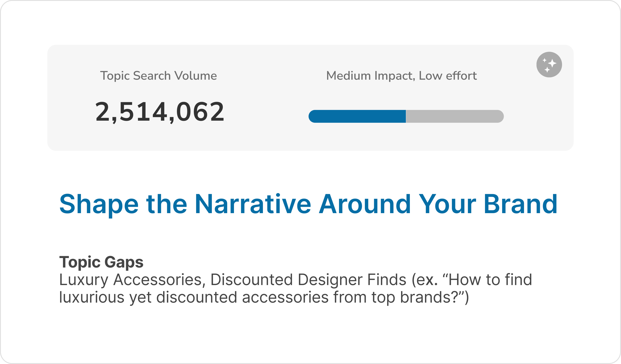This screenshot has height=364, width=621.
Task: Click the words "Low effort"
Action: pyautogui.click(x=448, y=76)
